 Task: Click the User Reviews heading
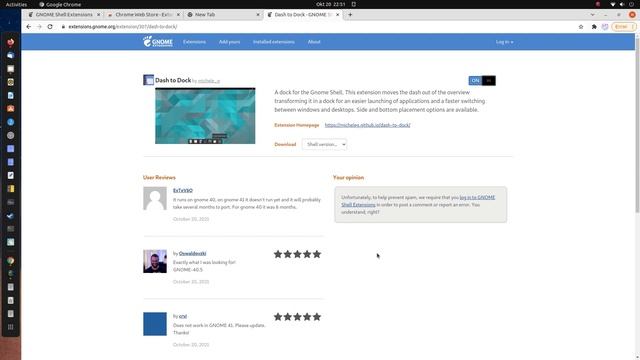coord(159,178)
